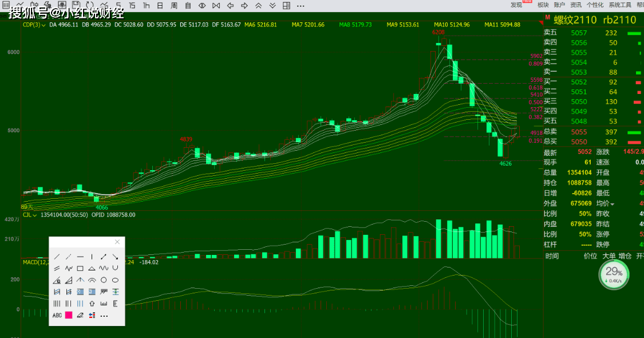Close the drawing tools palette
Viewport: 644px width, 338px height.
pos(117,242)
